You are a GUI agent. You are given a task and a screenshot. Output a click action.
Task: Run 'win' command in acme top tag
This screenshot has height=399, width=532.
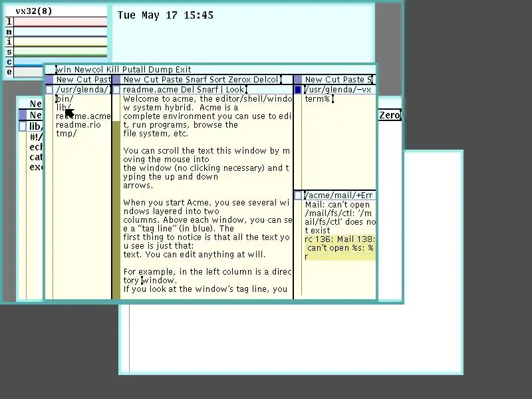(64, 70)
